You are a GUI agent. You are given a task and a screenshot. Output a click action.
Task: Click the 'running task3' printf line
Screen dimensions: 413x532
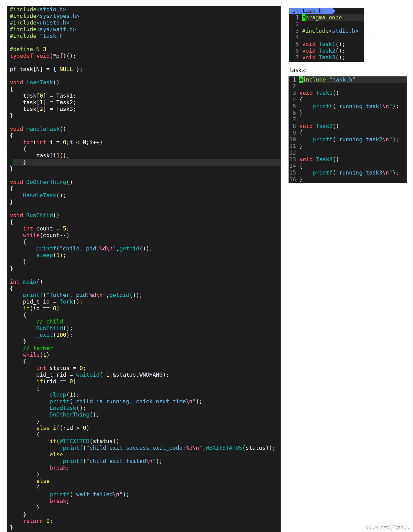pos(355,173)
